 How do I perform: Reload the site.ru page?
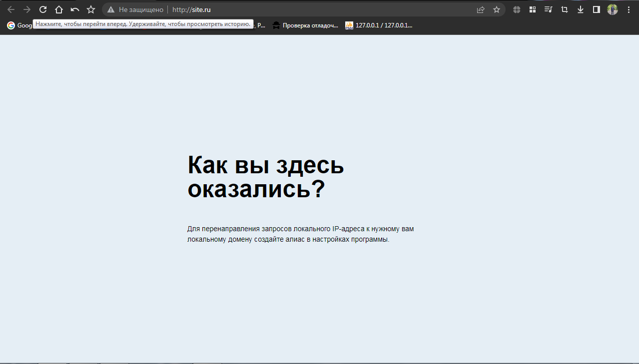pyautogui.click(x=43, y=9)
